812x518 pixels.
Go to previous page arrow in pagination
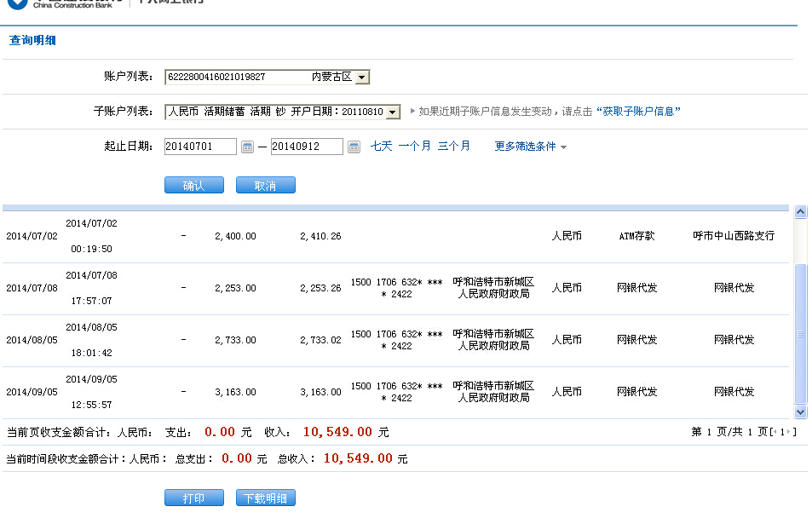coord(775,432)
